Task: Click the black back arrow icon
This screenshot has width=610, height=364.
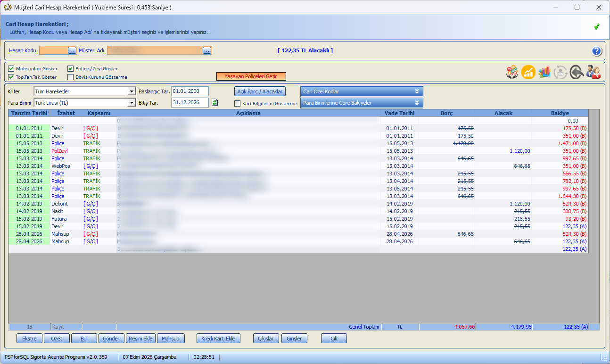Action: click(577, 72)
